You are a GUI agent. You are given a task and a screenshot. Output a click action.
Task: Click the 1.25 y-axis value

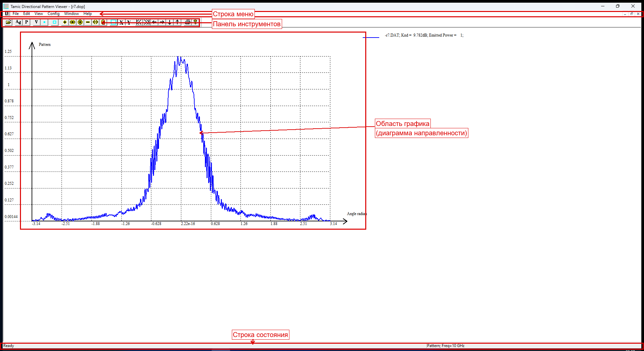(x=8, y=52)
